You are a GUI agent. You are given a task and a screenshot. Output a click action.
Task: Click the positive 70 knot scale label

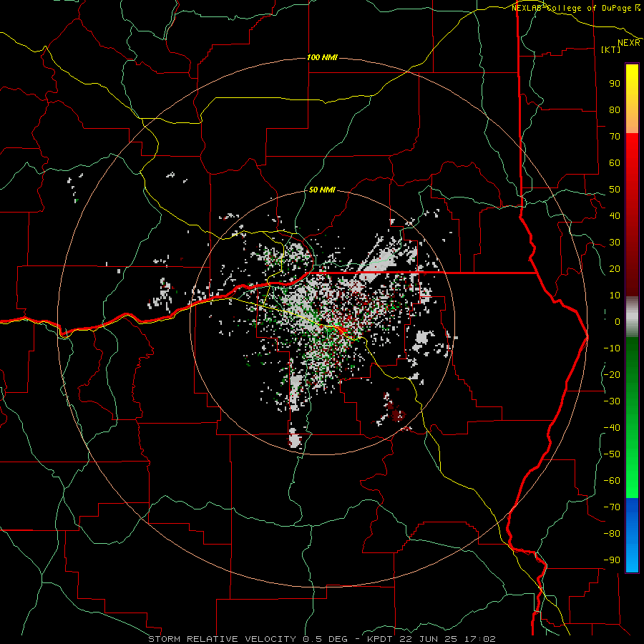pos(615,137)
